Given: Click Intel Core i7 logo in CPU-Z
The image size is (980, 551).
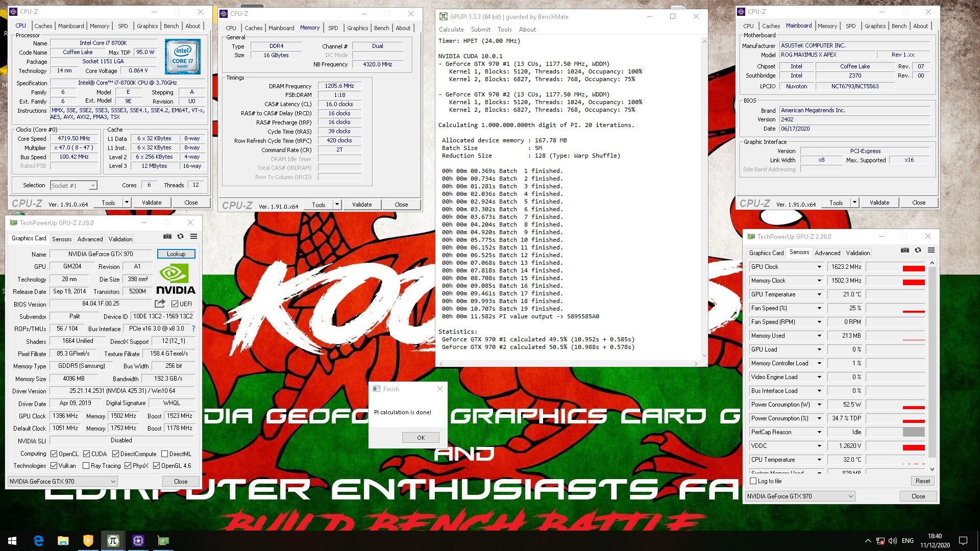Looking at the screenshot, I should pyautogui.click(x=182, y=57).
